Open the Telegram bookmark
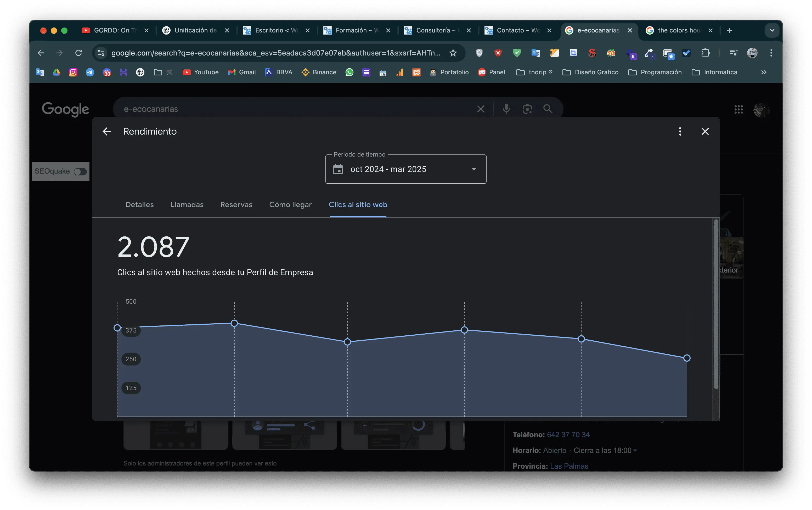Image resolution: width=812 pixels, height=510 pixels. [x=90, y=72]
